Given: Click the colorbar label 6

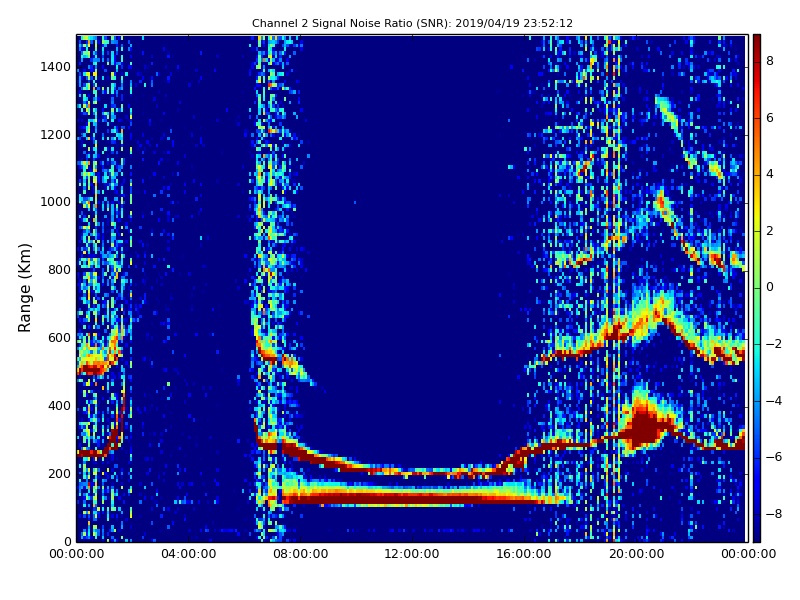Looking at the screenshot, I should (770, 118).
